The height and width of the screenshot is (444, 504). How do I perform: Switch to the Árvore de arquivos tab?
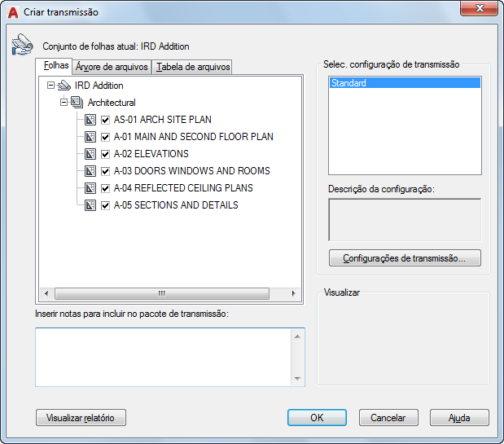click(112, 67)
